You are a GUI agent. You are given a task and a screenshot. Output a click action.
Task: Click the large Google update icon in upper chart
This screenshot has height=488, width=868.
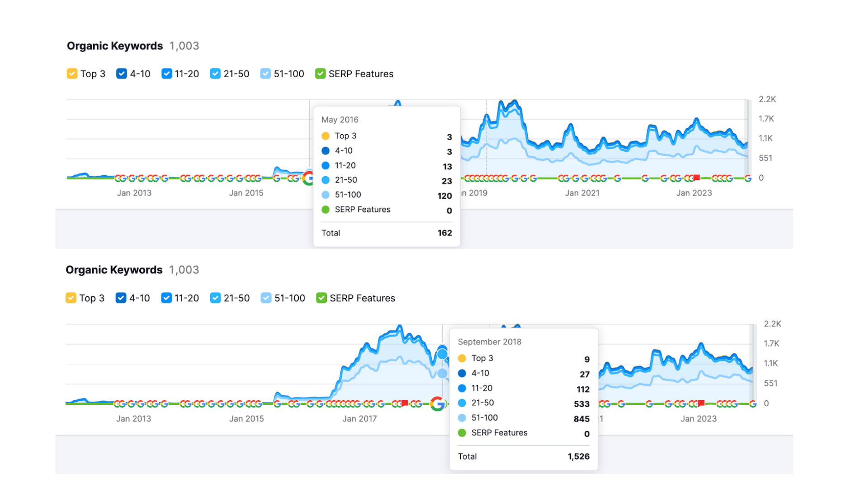tap(308, 178)
